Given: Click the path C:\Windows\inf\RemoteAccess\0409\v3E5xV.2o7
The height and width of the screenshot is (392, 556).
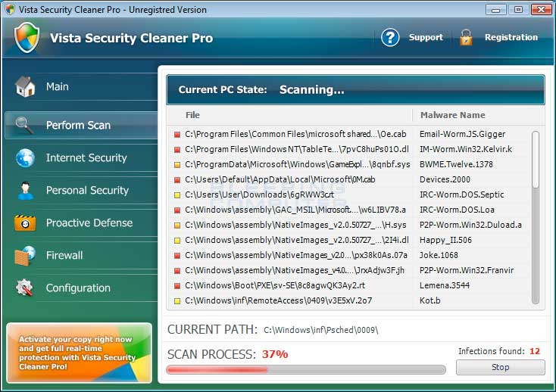Looking at the screenshot, I should (x=278, y=300).
